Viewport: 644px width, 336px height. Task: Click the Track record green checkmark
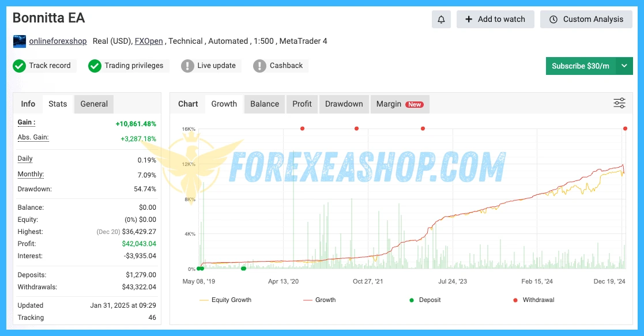[x=20, y=66]
